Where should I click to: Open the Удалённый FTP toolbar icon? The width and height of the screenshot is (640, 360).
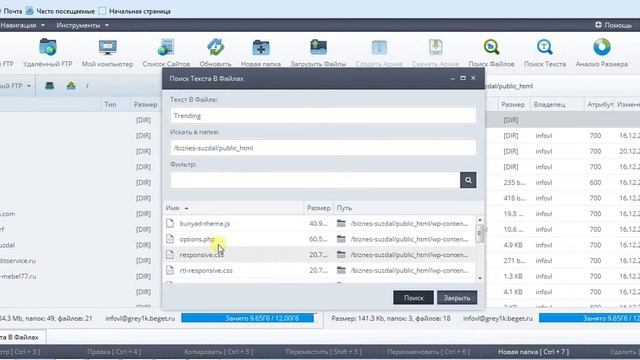(x=48, y=47)
